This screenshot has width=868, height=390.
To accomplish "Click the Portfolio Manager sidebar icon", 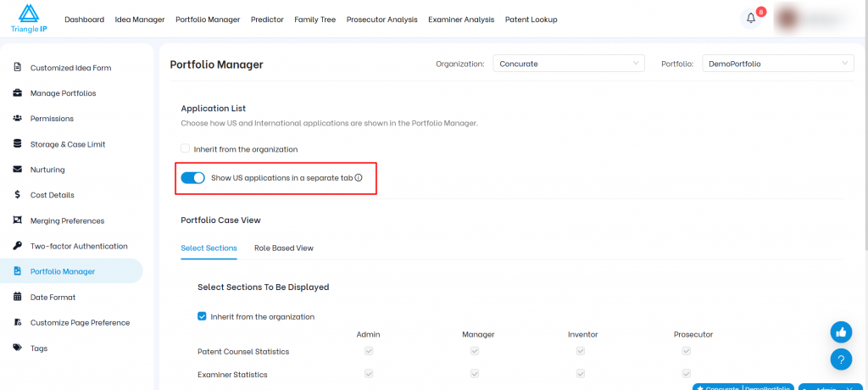I will point(18,271).
